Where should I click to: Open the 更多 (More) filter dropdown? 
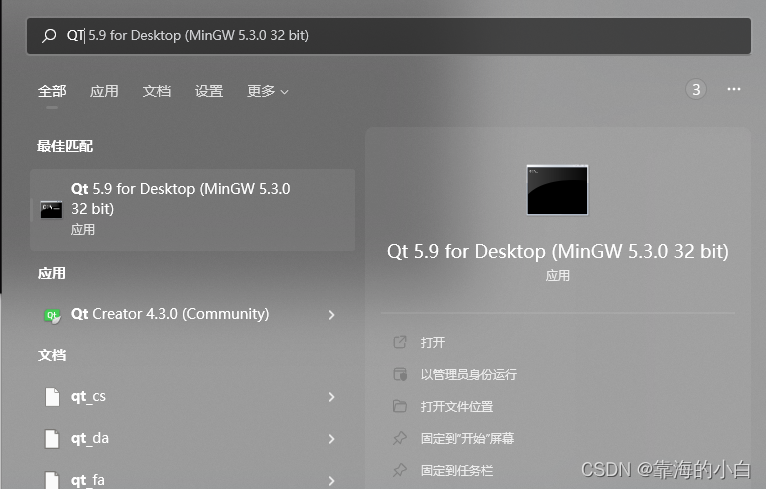267,91
